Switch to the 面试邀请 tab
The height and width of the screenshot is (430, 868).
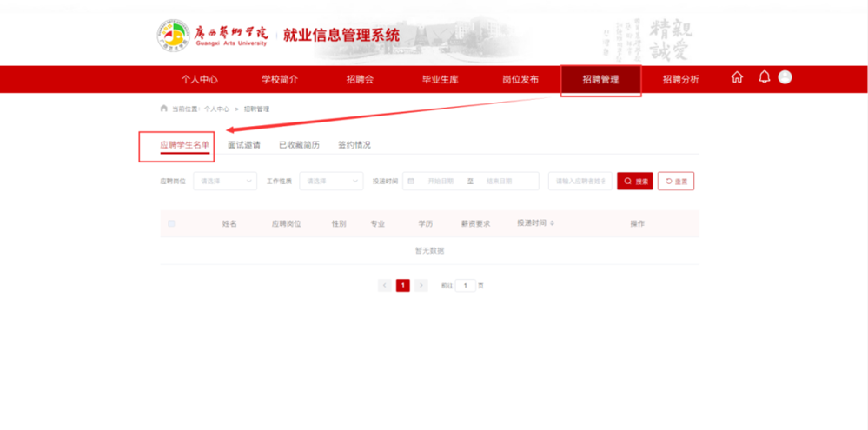[x=244, y=145]
